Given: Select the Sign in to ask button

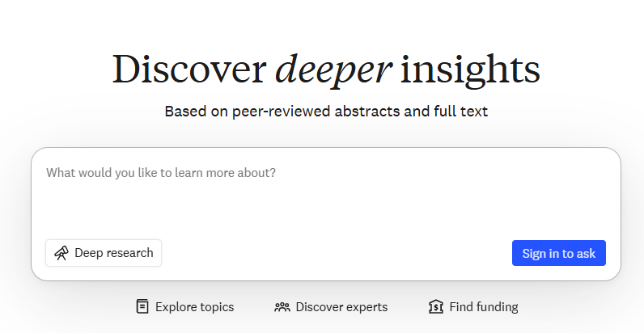Looking at the screenshot, I should (x=558, y=253).
